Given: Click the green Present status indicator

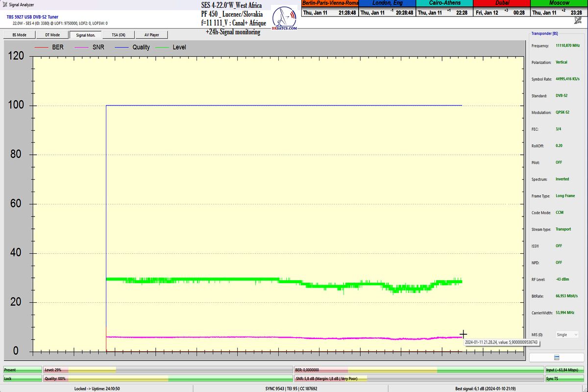Looking at the screenshot, I should point(23,370).
